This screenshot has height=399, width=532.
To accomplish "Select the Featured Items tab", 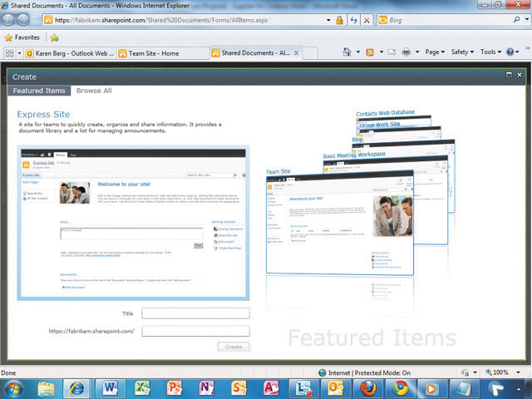I will point(39,91).
